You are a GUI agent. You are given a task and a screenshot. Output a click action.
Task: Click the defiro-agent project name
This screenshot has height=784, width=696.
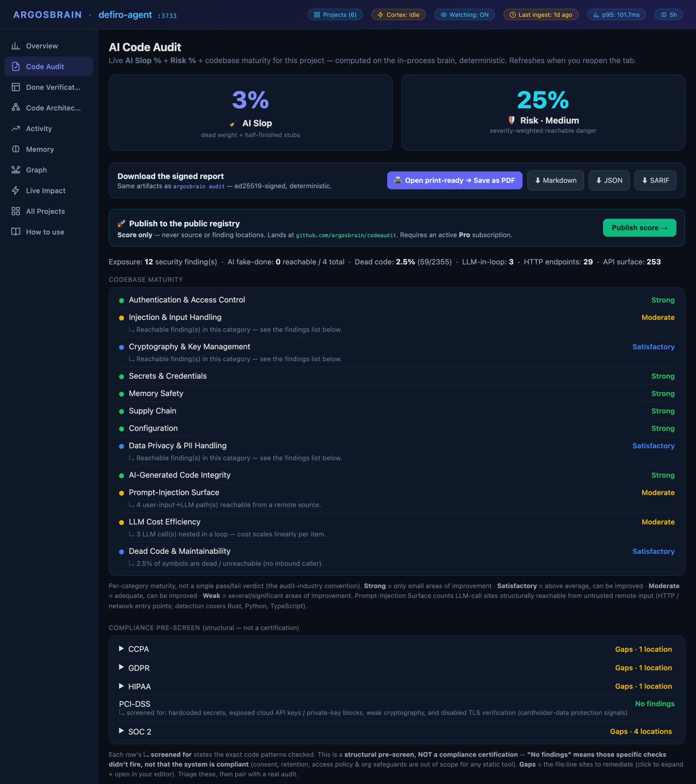pos(125,15)
